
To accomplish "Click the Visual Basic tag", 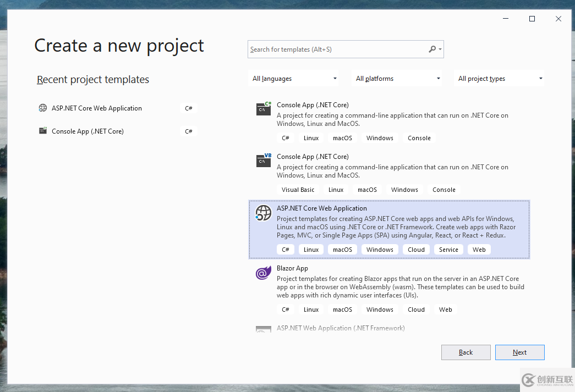I will 298,190.
